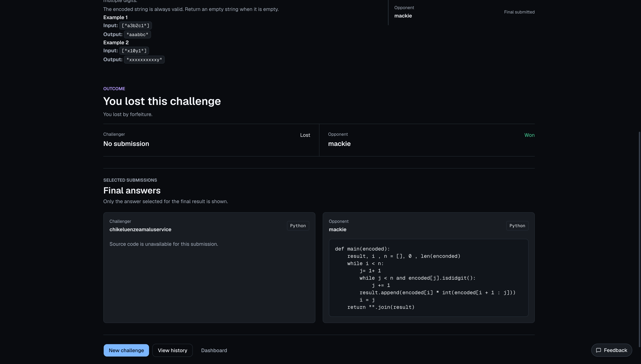Click the "aaabbc" output example
Image resolution: width=641 pixels, height=364 pixels.
137,34
